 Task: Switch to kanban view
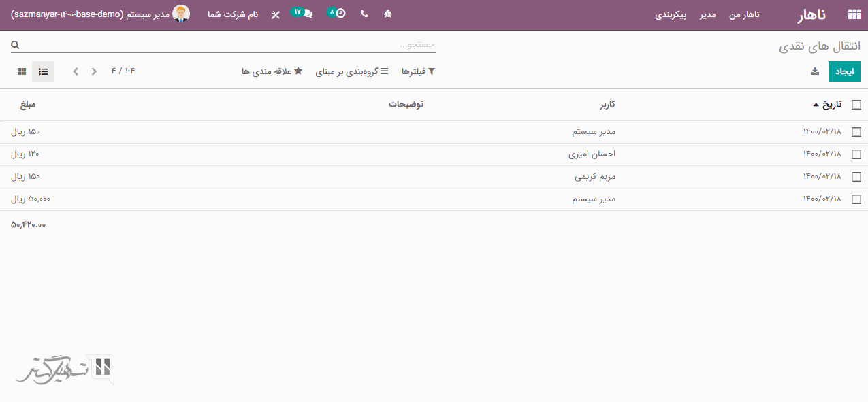tap(22, 71)
